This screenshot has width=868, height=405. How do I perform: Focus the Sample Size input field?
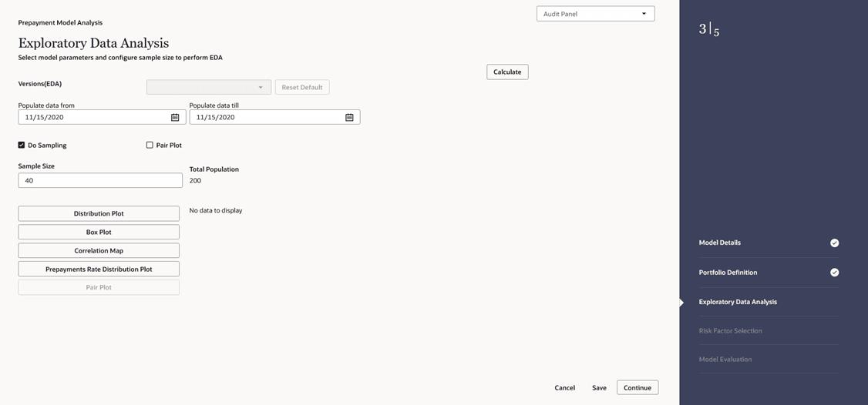coord(100,180)
